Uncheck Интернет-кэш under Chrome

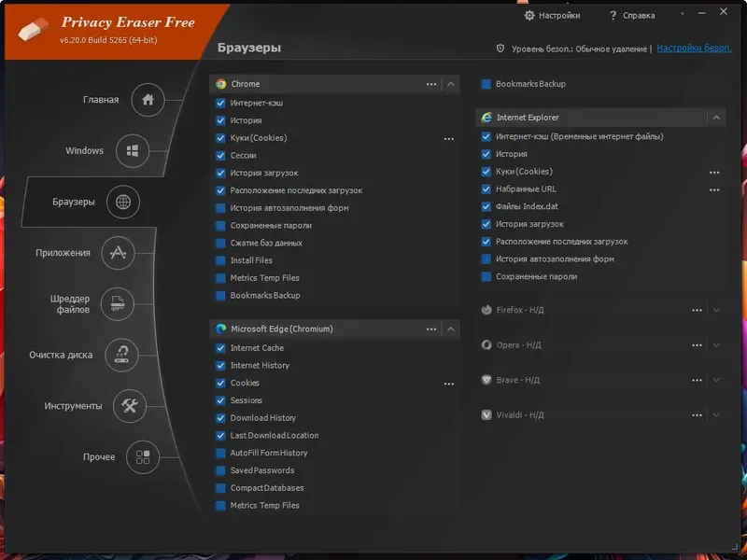222,103
